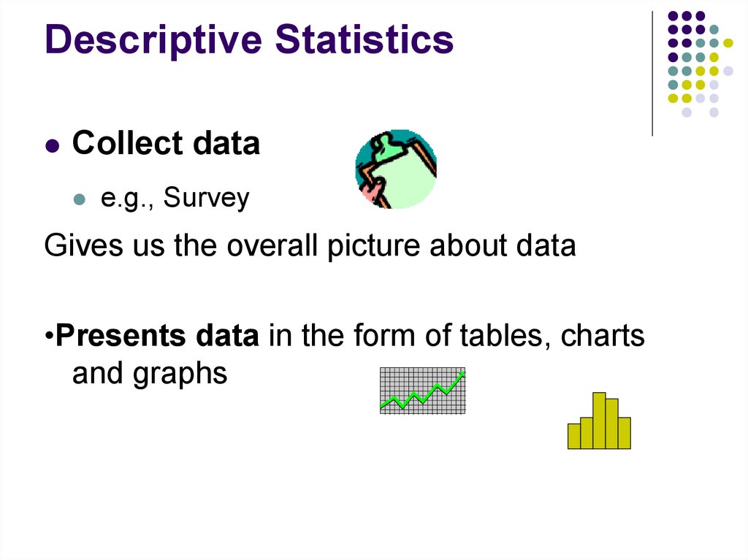Click the Collect data heading text
This screenshot has width=748, height=560.
click(166, 143)
